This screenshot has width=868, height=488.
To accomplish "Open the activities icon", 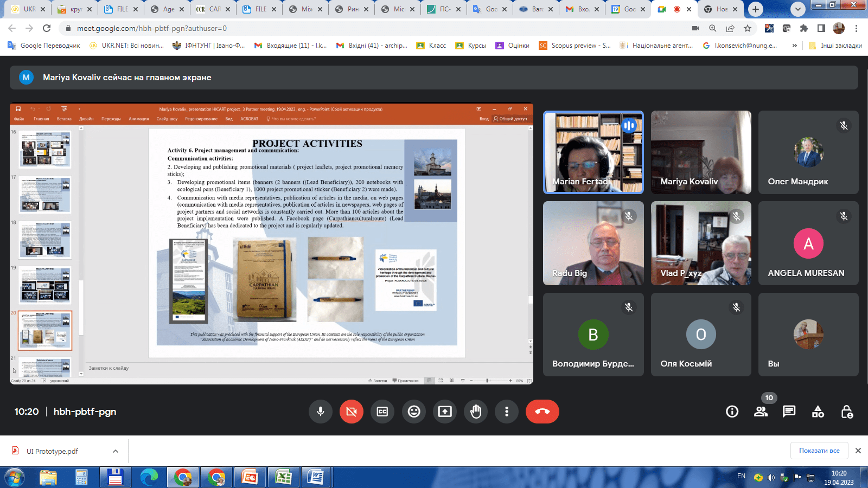I will coord(818,412).
